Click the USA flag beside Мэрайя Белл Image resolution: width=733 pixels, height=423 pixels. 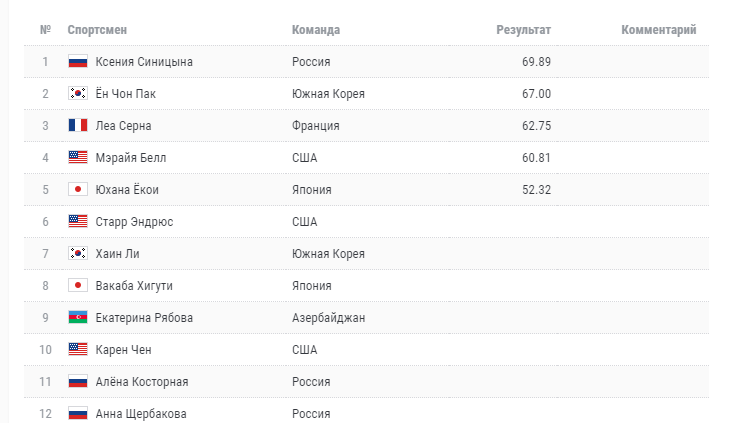pyautogui.click(x=78, y=158)
